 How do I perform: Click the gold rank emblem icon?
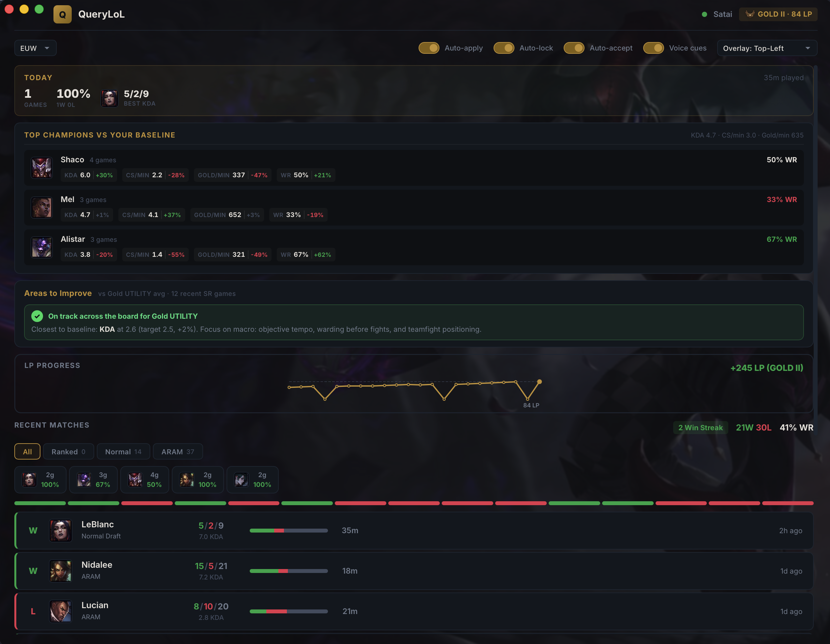[749, 14]
